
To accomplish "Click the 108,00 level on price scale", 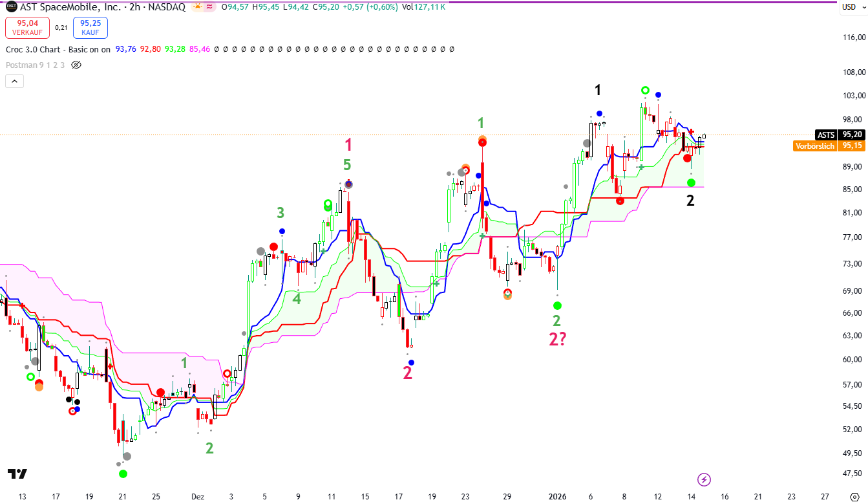I will [852, 72].
